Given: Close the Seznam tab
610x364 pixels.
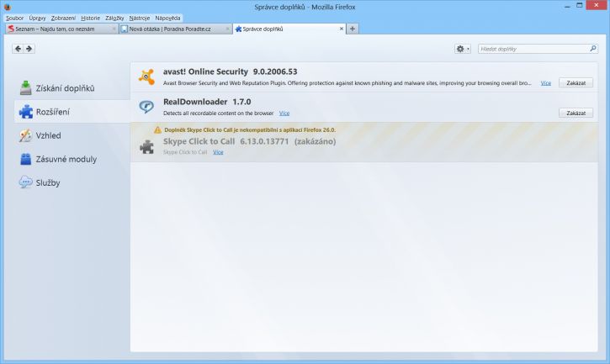Looking at the screenshot, I should coord(114,29).
